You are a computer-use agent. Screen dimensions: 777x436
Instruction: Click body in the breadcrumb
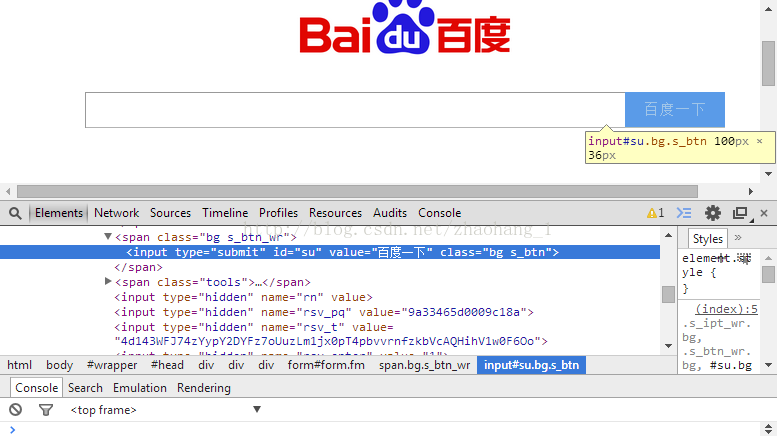(x=59, y=365)
